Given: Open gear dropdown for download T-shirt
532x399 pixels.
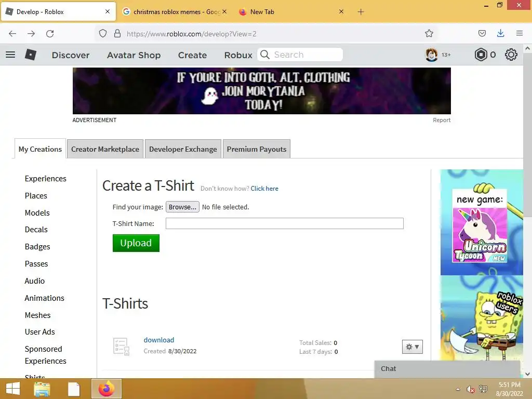Looking at the screenshot, I should coord(412,347).
